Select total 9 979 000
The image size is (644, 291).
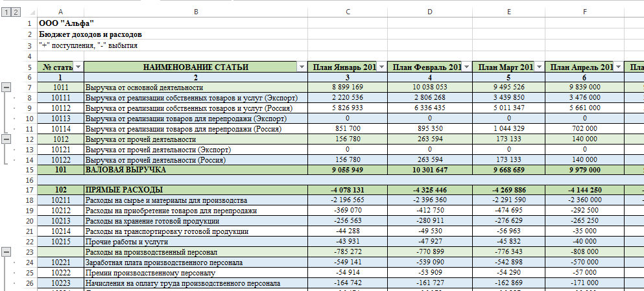(585, 170)
